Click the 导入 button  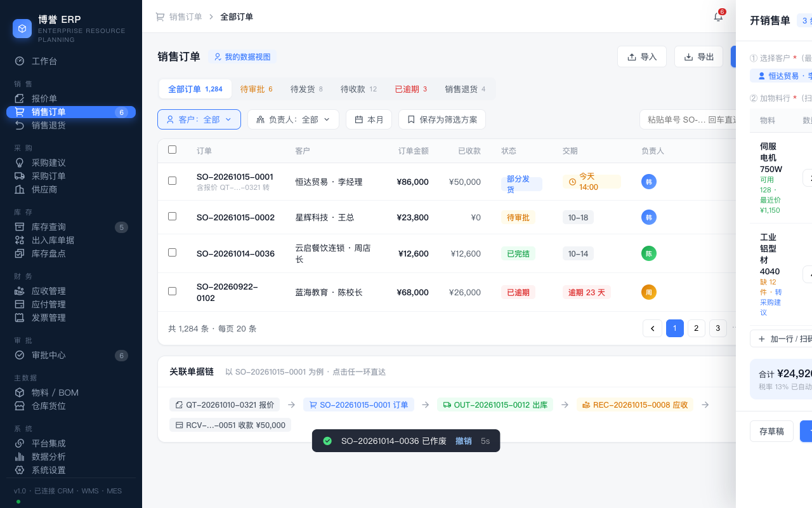coord(642,57)
